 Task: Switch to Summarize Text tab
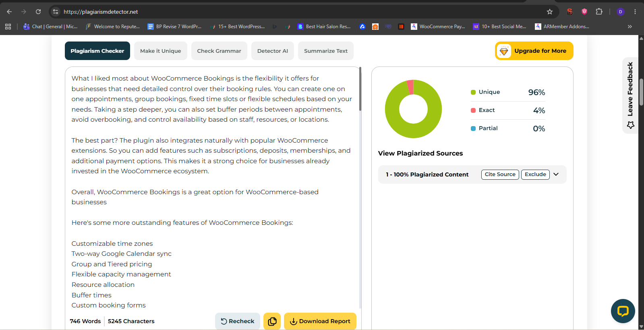326,51
